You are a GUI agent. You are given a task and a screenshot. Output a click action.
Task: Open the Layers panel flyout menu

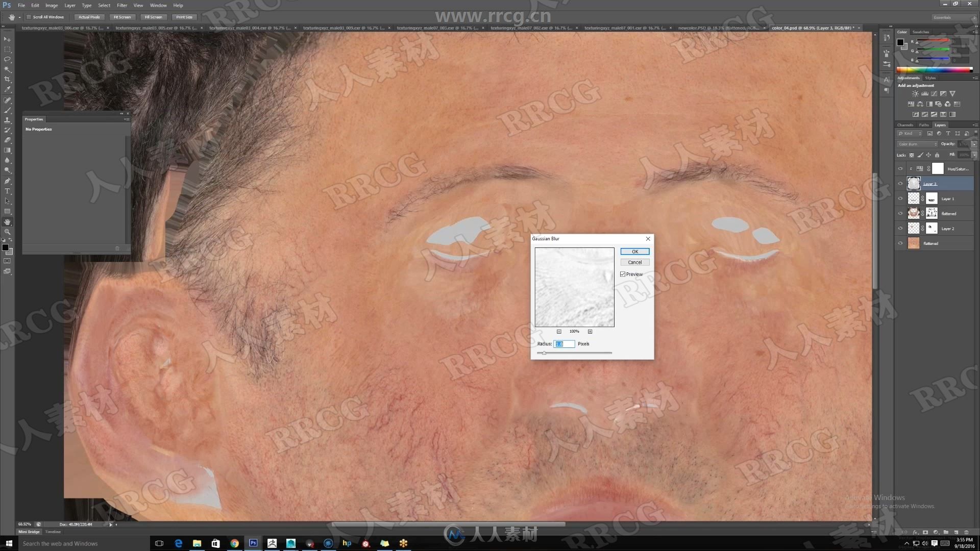[975, 125]
